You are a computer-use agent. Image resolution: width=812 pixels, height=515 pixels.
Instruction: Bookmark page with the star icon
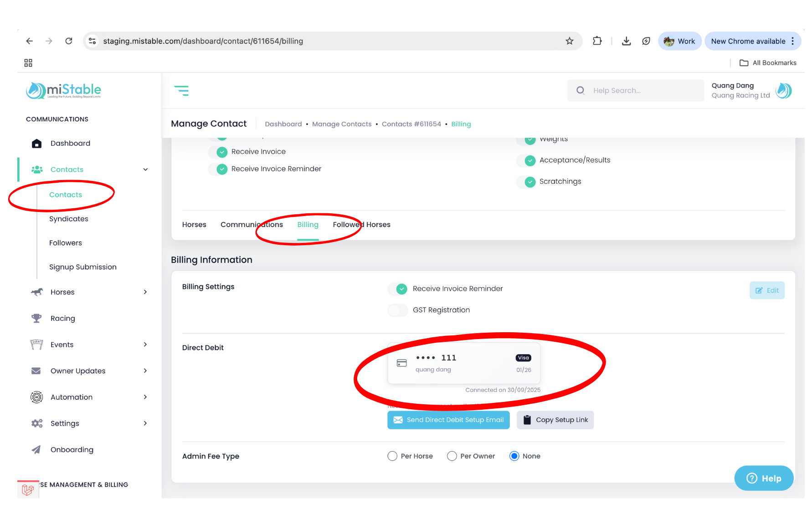569,41
